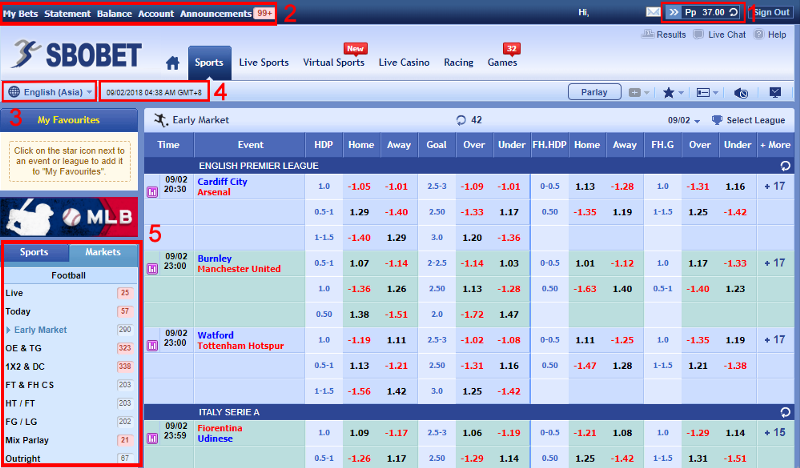Select Mix Parlay market
The width and height of the screenshot is (800, 468).
70,440
